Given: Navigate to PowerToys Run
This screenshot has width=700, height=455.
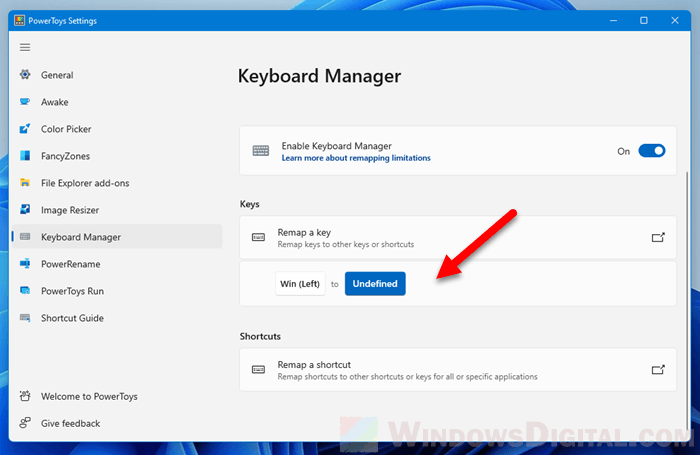Looking at the screenshot, I should click(x=117, y=291).
